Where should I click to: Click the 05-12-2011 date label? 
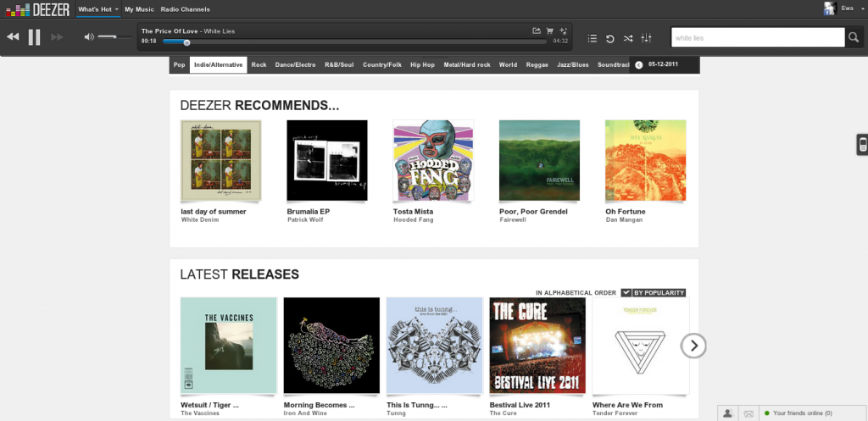pyautogui.click(x=664, y=64)
